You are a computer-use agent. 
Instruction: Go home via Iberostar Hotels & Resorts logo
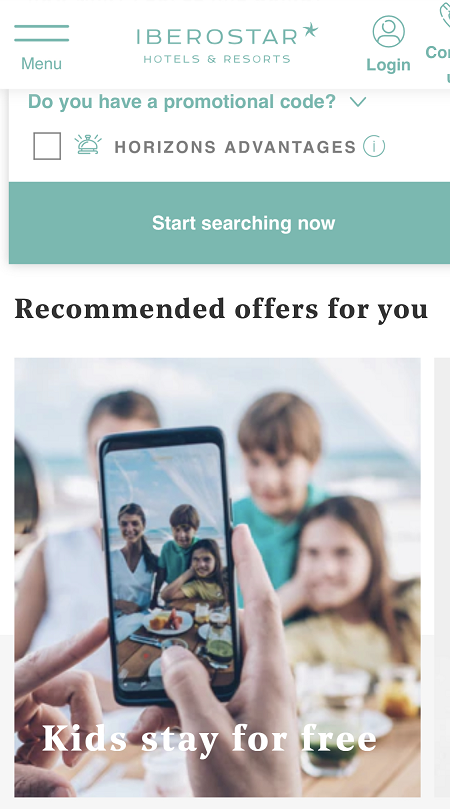(x=227, y=43)
